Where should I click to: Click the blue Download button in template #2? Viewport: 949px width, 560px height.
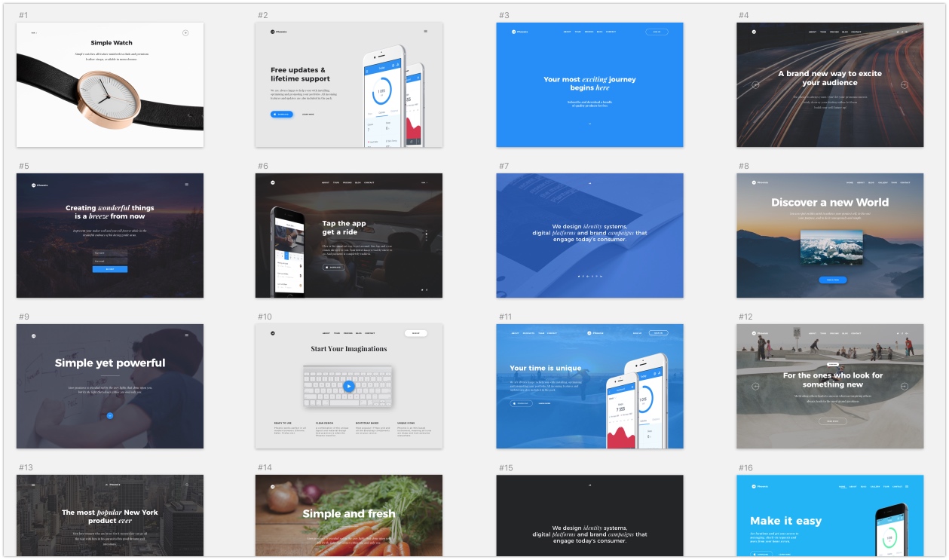tap(282, 115)
